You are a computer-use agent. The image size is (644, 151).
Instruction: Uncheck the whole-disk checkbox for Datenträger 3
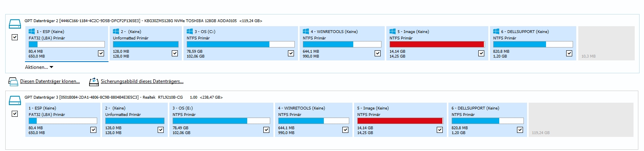point(15,114)
